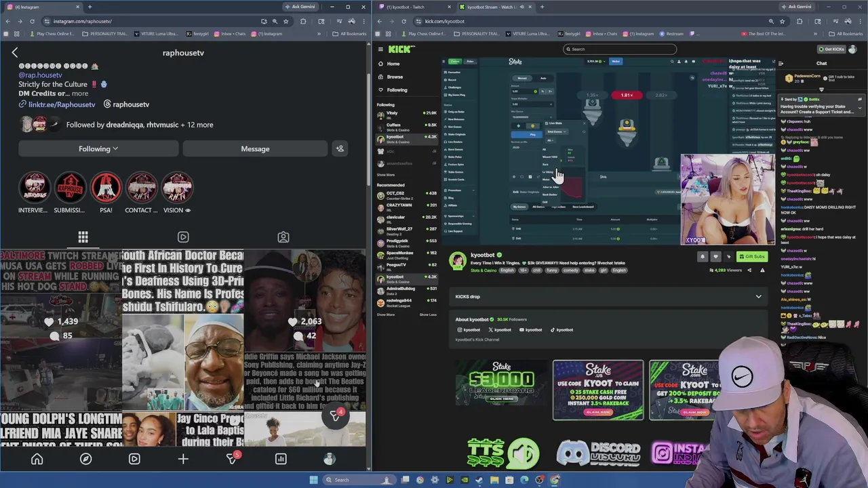Expand bio with the more link
This screenshot has width=868, height=488.
pyautogui.click(x=80, y=94)
